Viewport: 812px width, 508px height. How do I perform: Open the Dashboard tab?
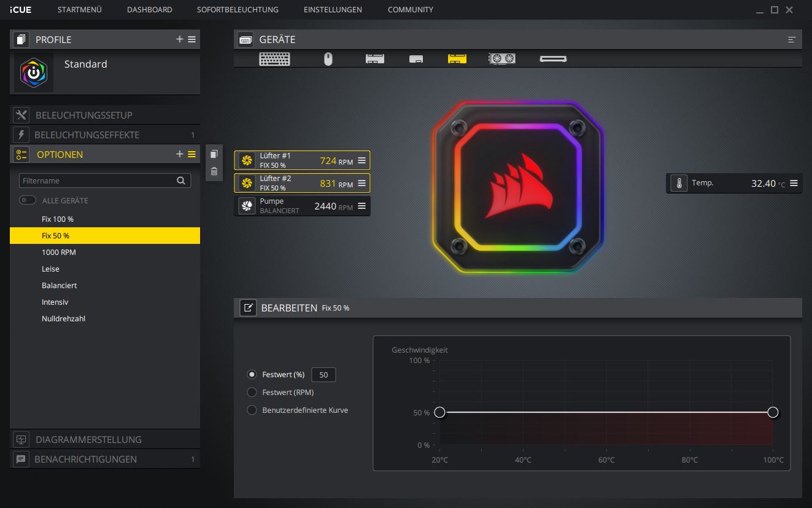(149, 10)
